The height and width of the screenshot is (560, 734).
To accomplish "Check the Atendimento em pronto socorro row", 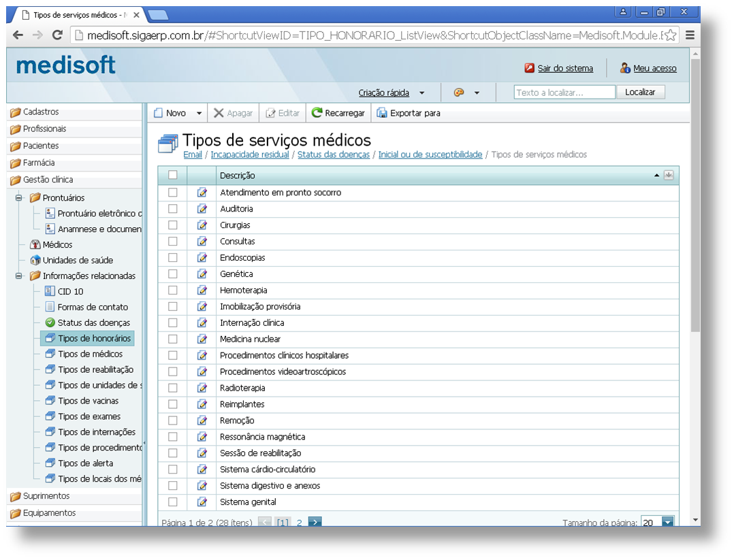I will click(x=173, y=193).
